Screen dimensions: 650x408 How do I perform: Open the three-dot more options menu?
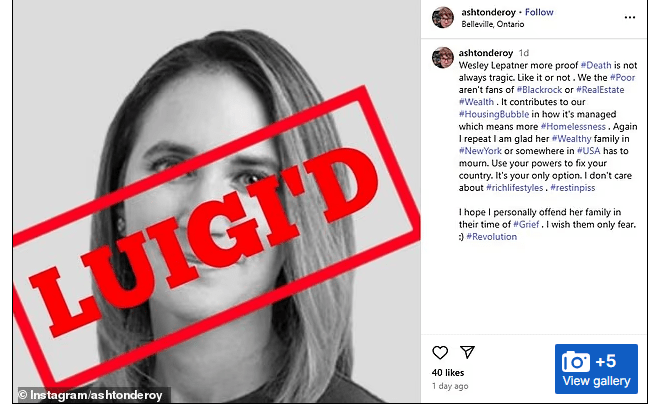(630, 17)
